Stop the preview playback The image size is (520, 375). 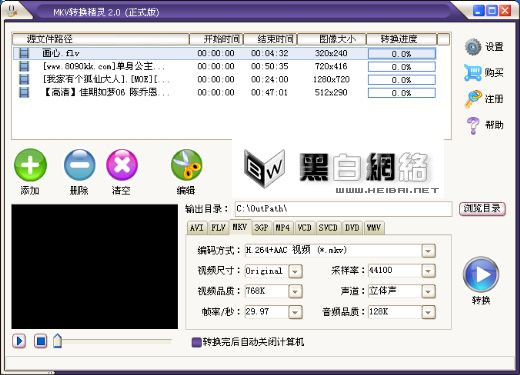tap(41, 341)
